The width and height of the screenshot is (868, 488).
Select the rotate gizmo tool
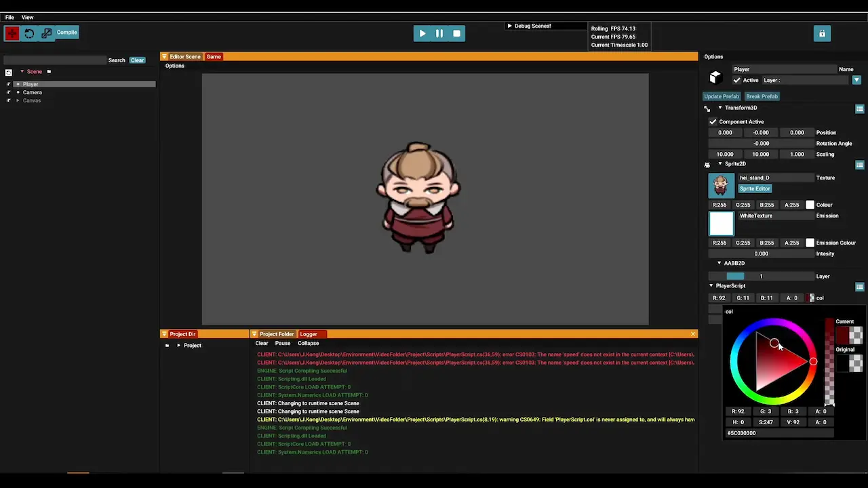pos(29,33)
